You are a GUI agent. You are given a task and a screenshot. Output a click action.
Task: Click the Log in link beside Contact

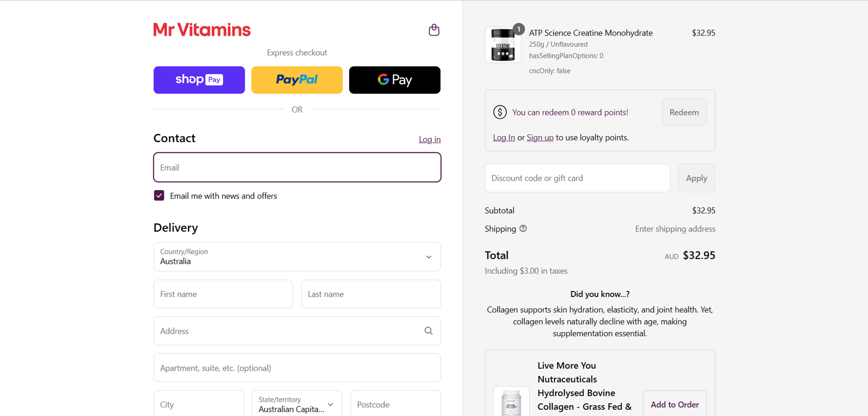point(430,139)
